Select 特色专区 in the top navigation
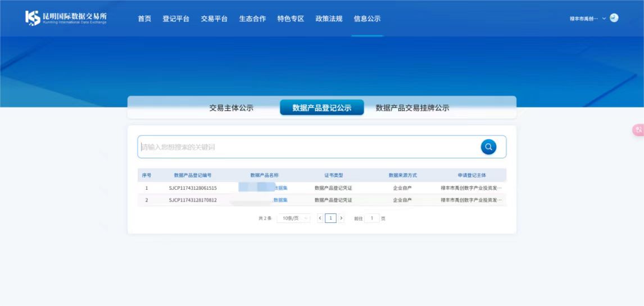This screenshot has width=644, height=306. click(291, 19)
